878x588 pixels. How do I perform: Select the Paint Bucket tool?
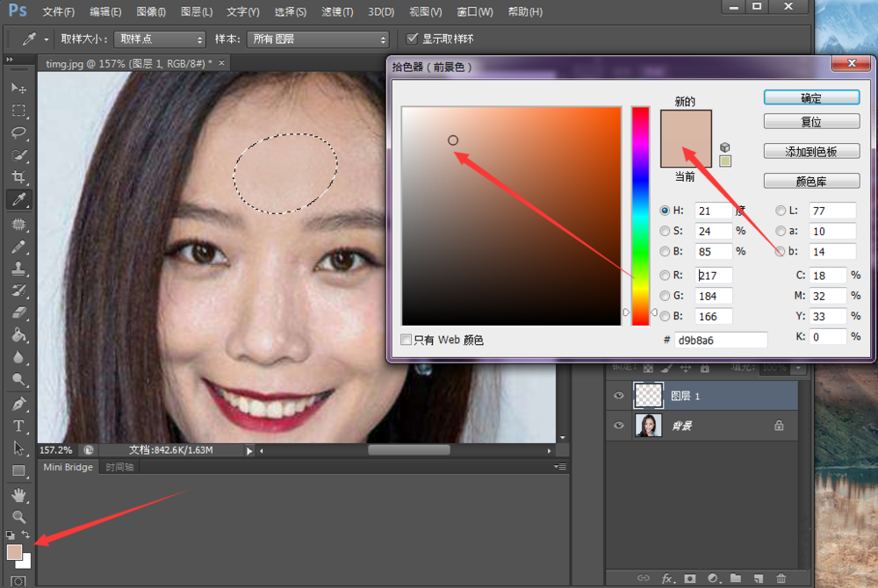pyautogui.click(x=18, y=335)
